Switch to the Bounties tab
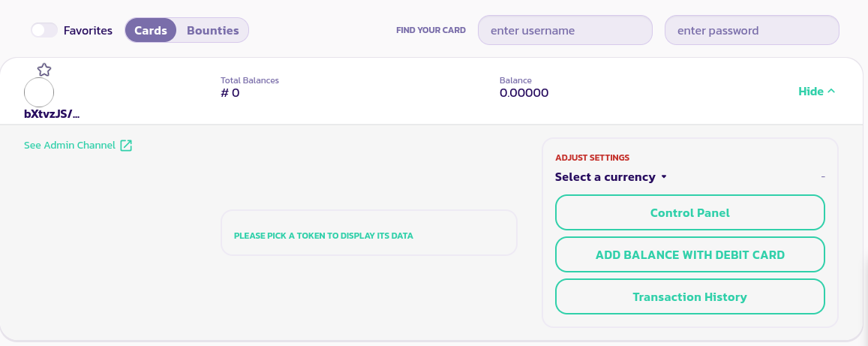 pos(212,31)
